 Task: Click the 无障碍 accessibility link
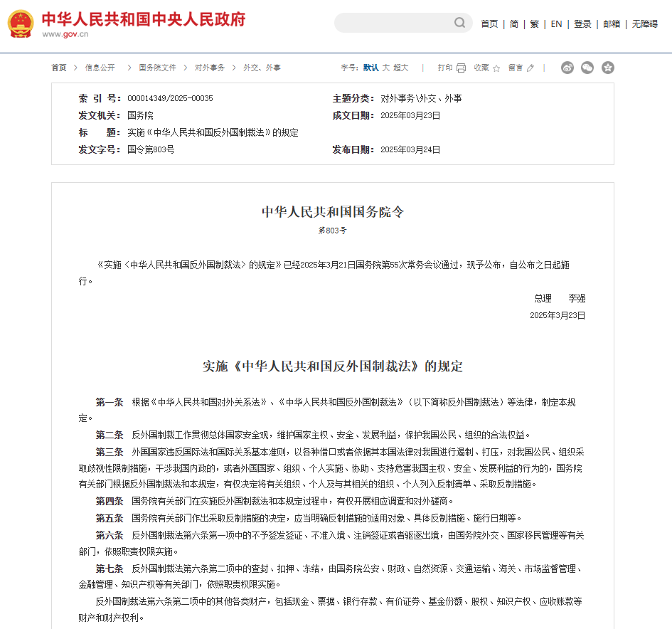click(x=645, y=23)
